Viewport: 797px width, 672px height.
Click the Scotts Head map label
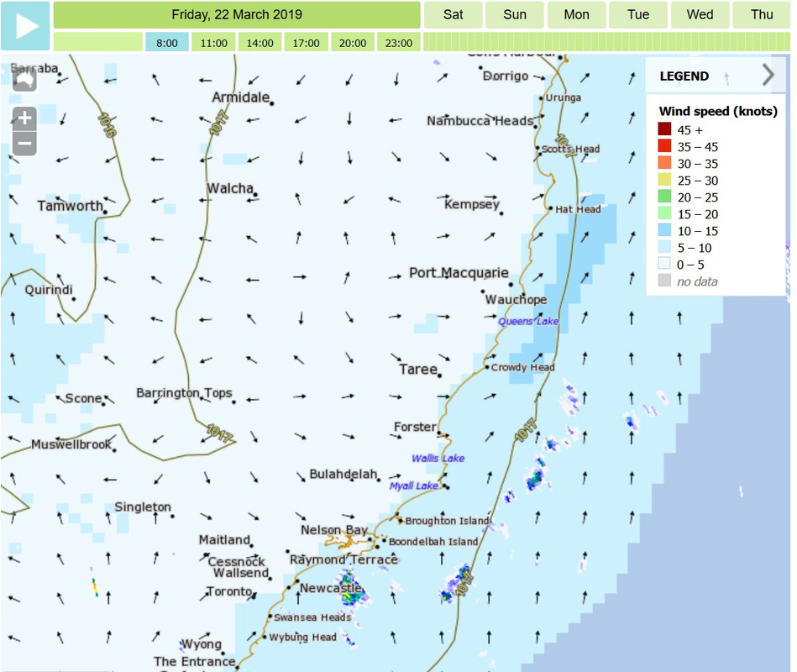(x=570, y=149)
